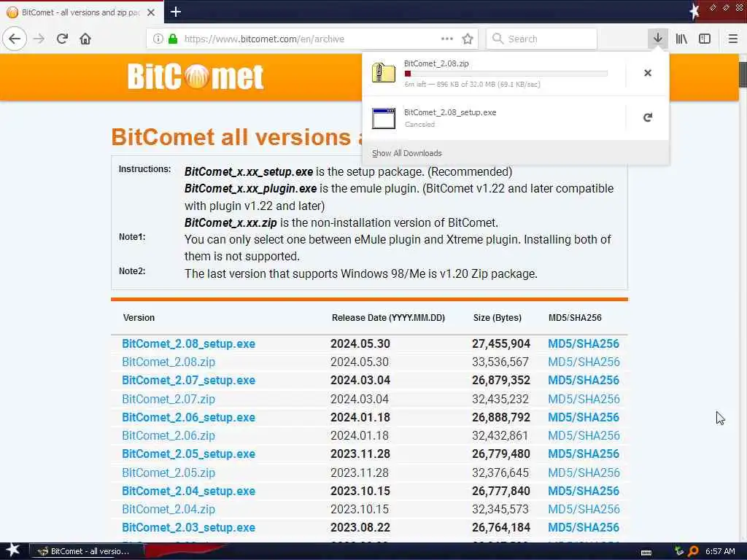The image size is (747, 560).
Task: Click the BitComet_2.08_setup.exe program icon
Action: (384, 118)
